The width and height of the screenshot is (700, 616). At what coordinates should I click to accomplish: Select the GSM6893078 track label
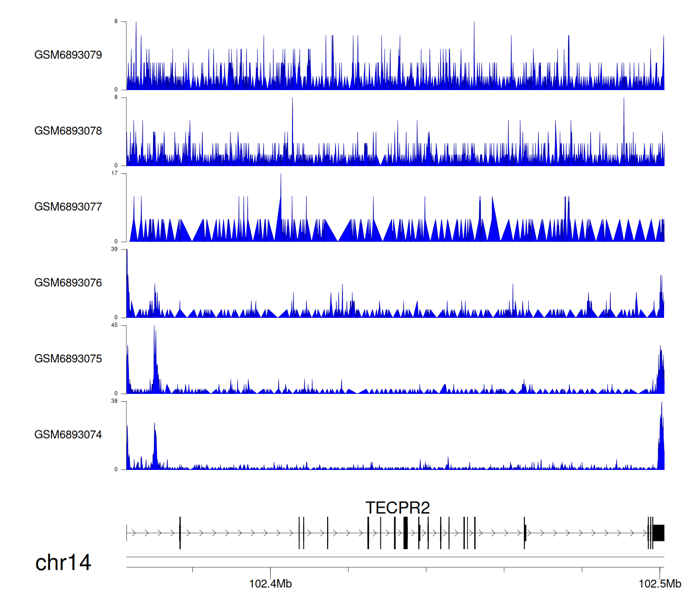[68, 131]
